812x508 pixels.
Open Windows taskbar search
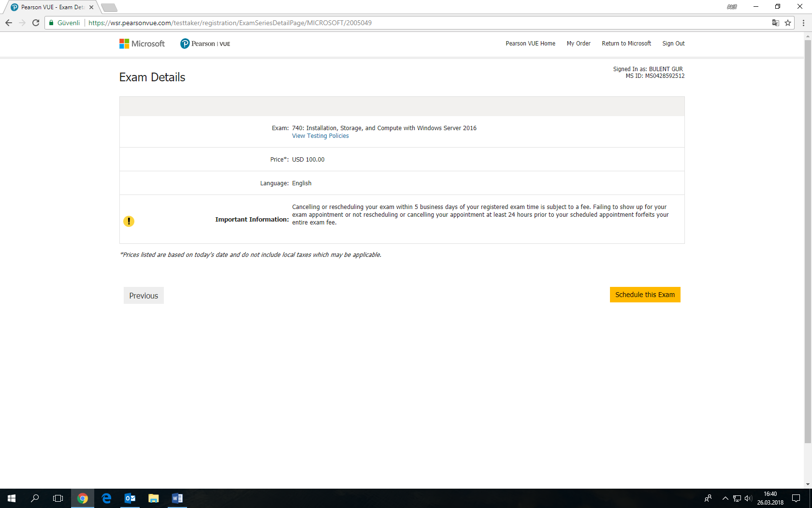click(x=35, y=498)
